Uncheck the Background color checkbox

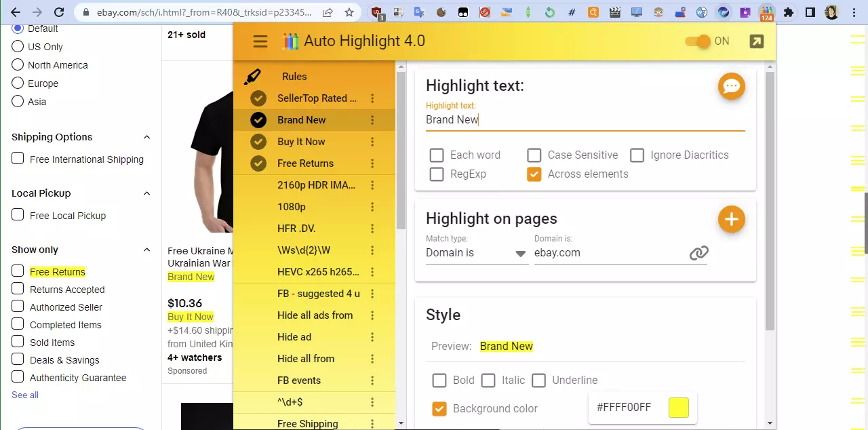439,409
